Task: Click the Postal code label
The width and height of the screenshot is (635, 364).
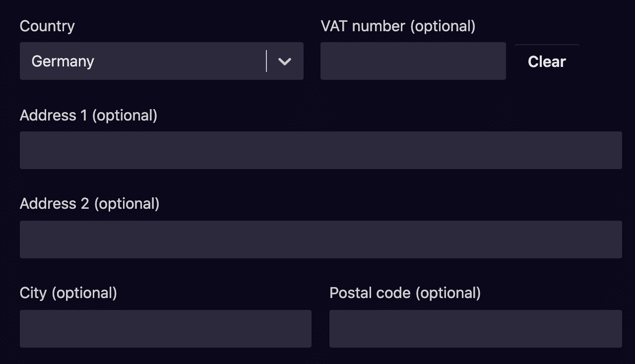Action: click(x=370, y=293)
